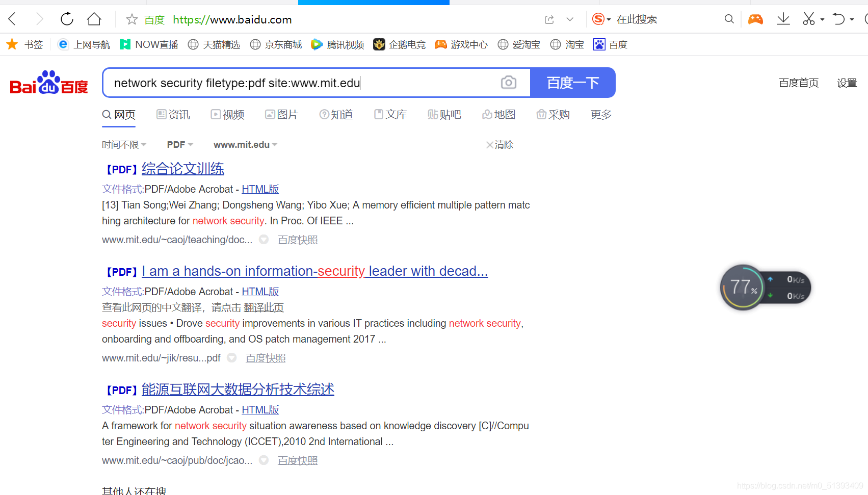This screenshot has height=495, width=868.
Task: Open the downloads manager
Action: coord(783,19)
